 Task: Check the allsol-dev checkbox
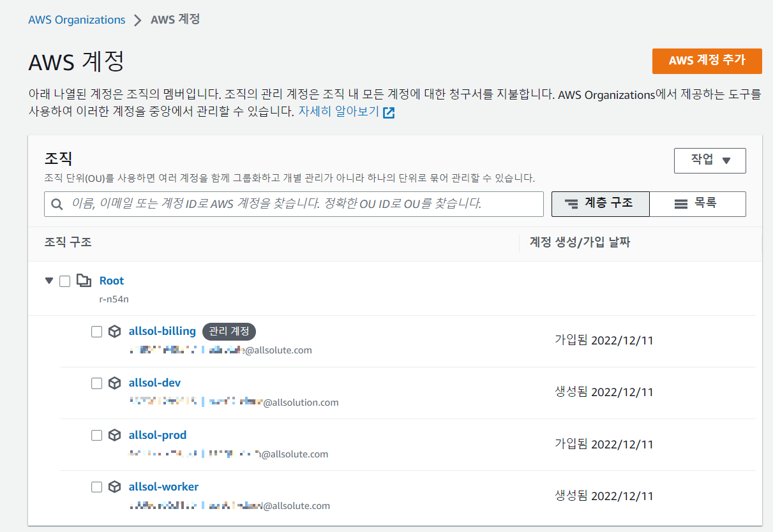(x=96, y=383)
